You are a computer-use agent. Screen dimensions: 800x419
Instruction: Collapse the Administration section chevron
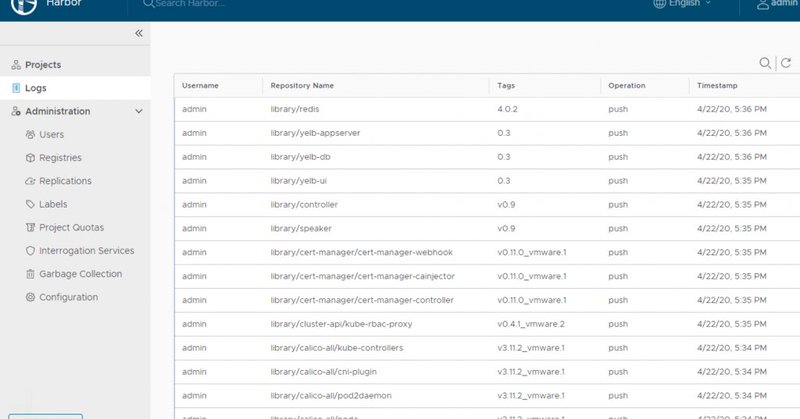click(x=138, y=111)
